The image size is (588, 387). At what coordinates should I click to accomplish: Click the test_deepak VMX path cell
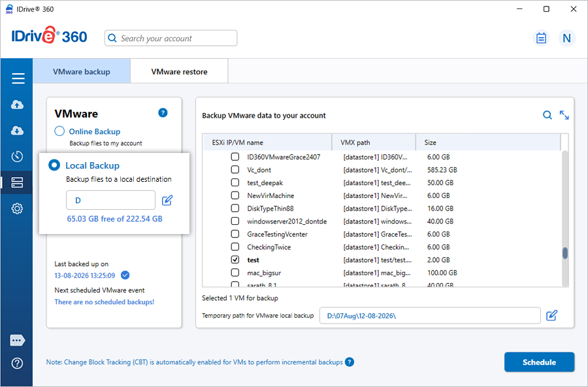tap(377, 183)
